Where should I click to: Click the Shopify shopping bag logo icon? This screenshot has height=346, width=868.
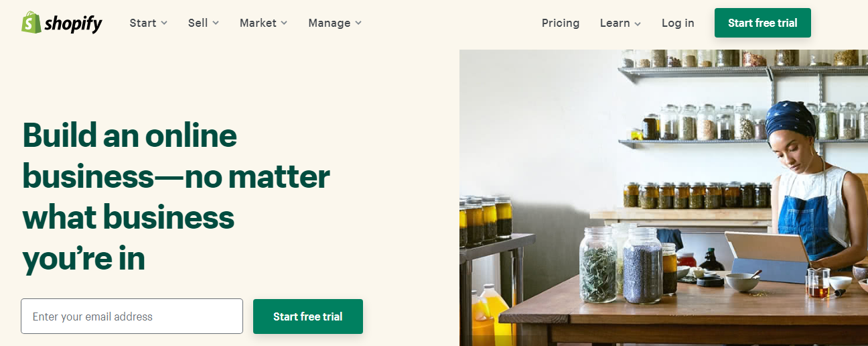pyautogui.click(x=31, y=22)
